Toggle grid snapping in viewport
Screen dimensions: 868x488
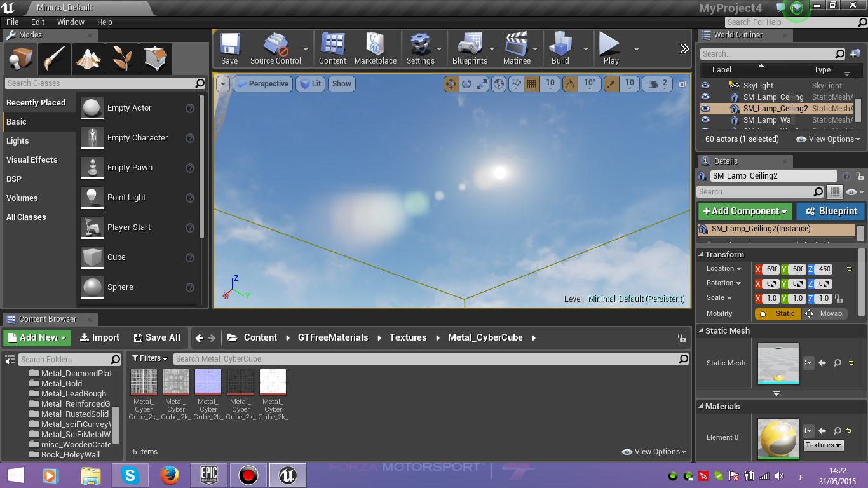pyautogui.click(x=532, y=83)
